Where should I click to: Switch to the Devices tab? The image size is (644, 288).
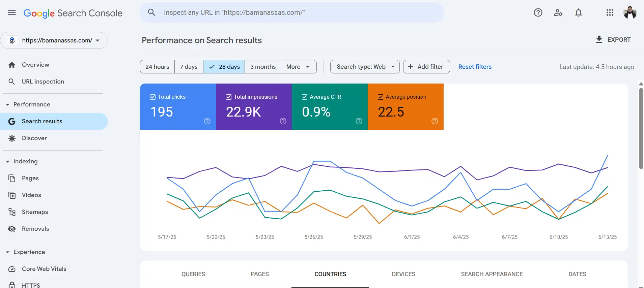tap(403, 274)
